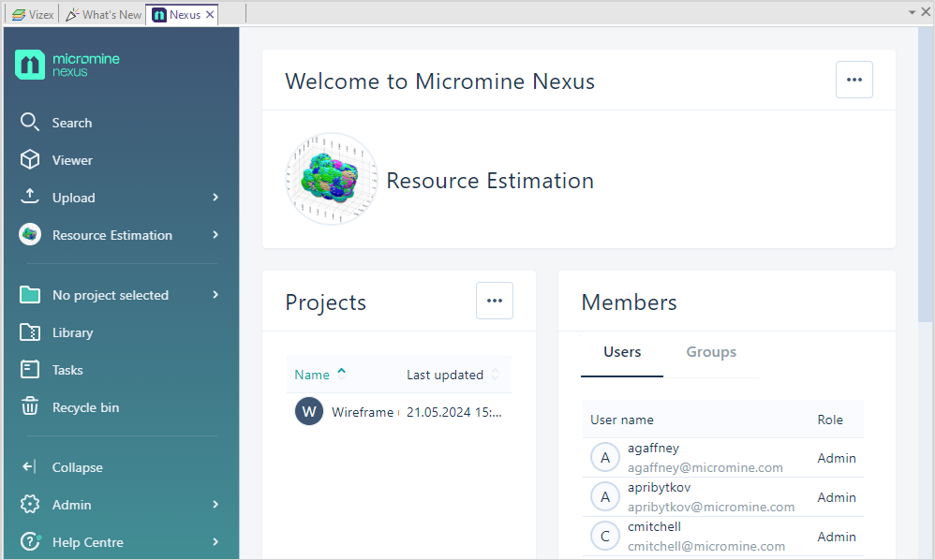Screen dimensions: 935x560
Task: Switch to the Groups tab
Action: (x=711, y=352)
